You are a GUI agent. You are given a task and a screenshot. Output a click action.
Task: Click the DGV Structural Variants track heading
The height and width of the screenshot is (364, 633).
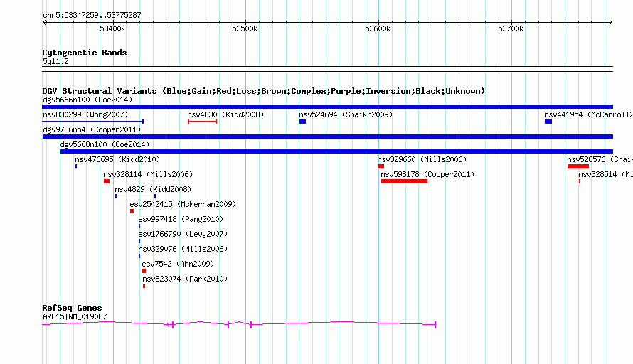(x=263, y=91)
